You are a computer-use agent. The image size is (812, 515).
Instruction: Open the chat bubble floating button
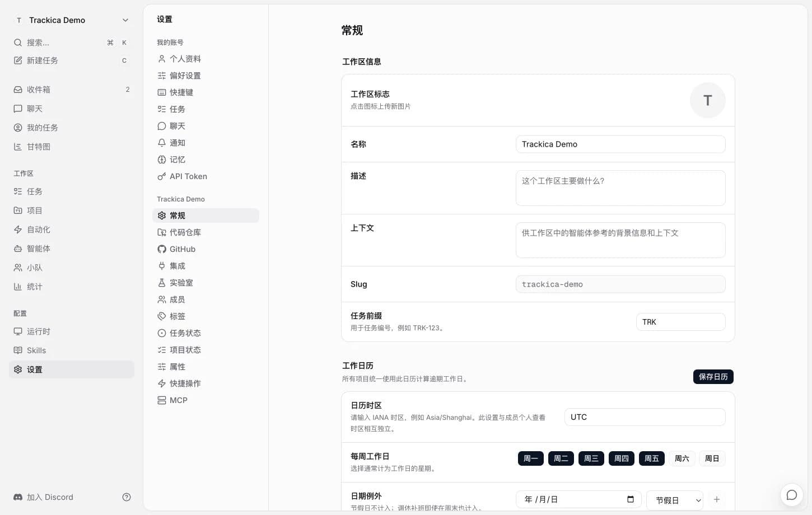(x=791, y=495)
